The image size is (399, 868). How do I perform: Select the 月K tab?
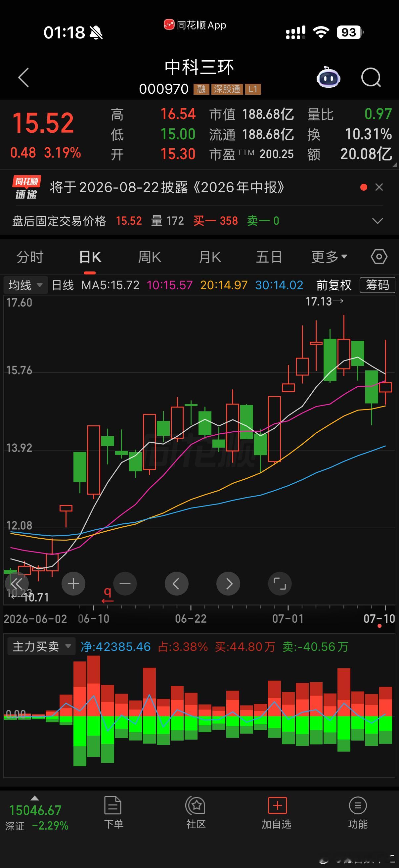point(209,257)
